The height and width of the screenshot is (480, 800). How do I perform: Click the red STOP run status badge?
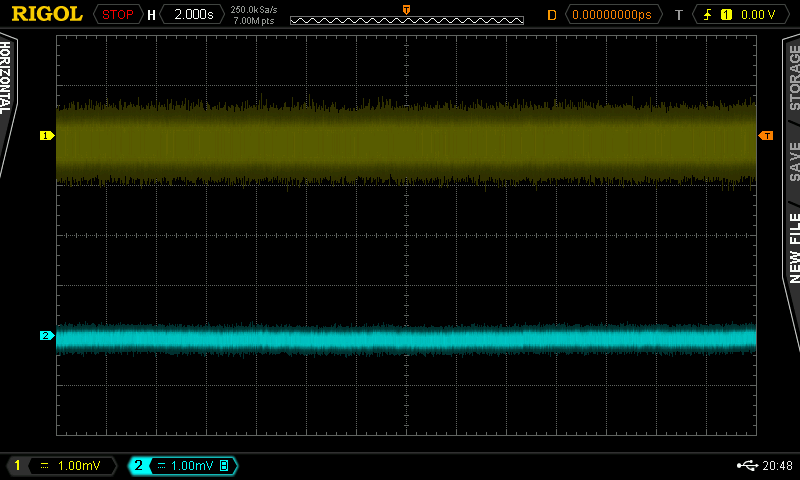(117, 15)
